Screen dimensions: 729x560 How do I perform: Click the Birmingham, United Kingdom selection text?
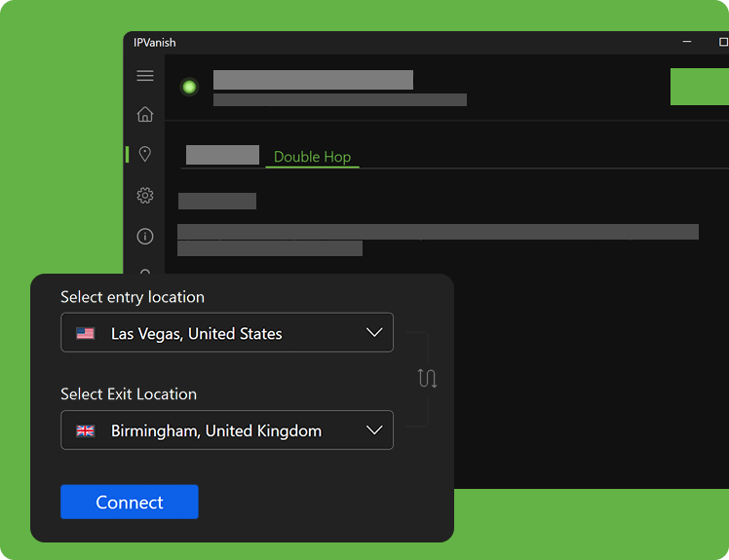[x=215, y=430]
